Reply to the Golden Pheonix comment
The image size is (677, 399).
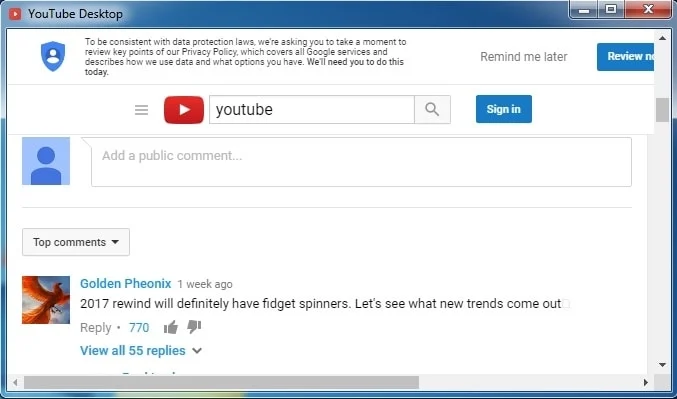click(x=95, y=328)
